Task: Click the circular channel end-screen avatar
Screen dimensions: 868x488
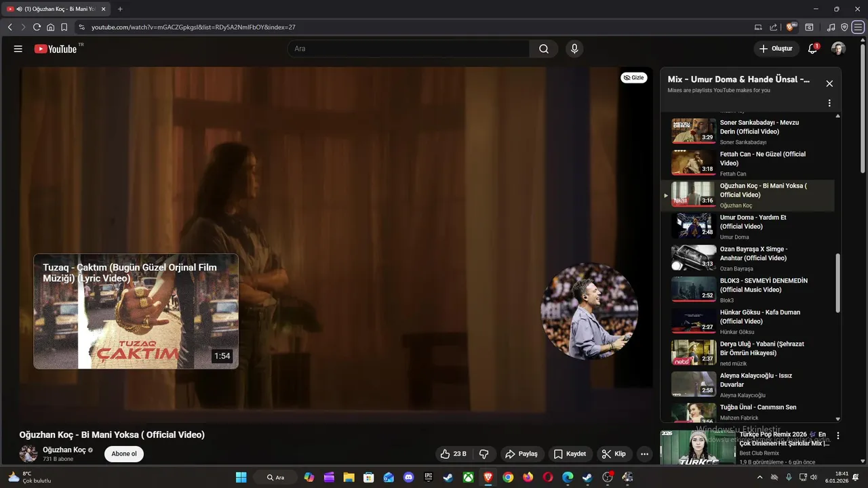Action: (x=589, y=311)
